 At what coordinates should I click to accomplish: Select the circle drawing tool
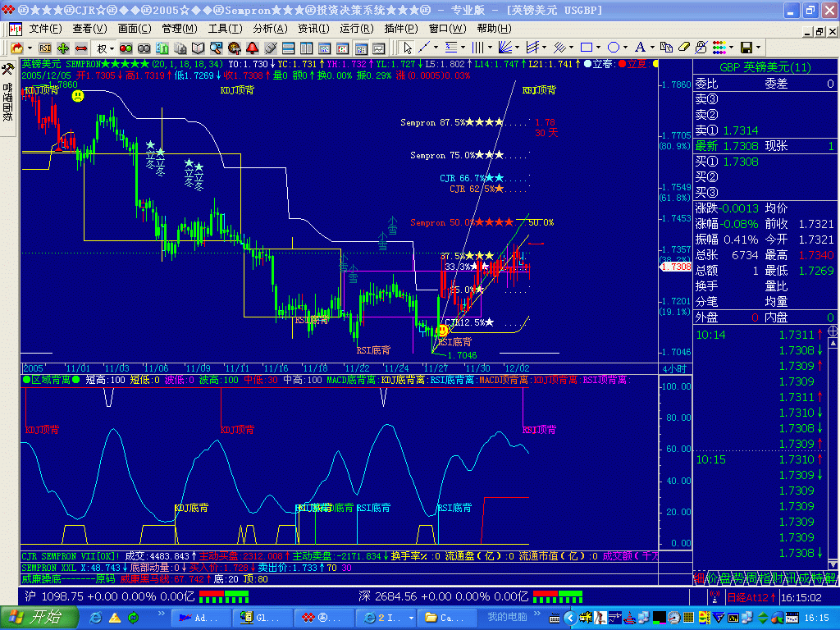[614, 48]
